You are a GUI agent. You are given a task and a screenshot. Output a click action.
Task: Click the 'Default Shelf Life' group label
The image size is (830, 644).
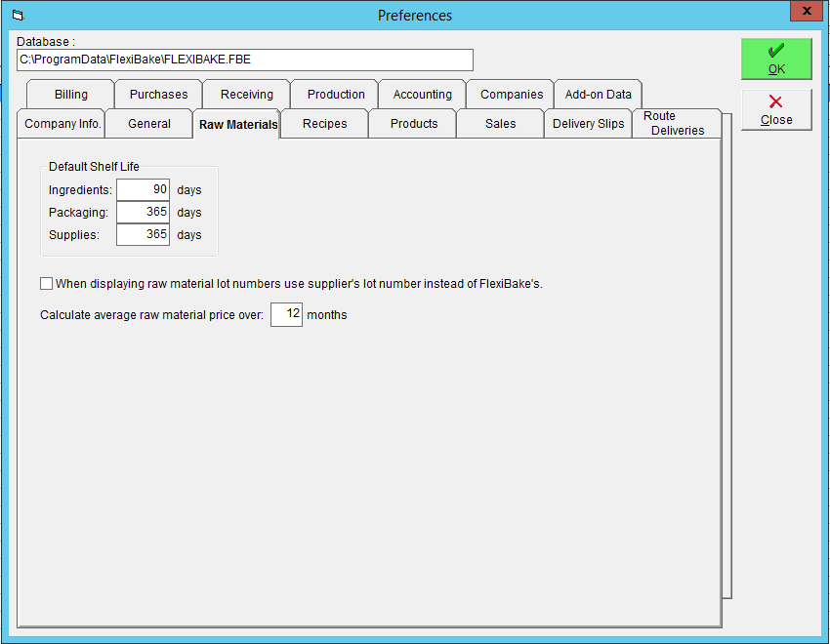(x=94, y=167)
